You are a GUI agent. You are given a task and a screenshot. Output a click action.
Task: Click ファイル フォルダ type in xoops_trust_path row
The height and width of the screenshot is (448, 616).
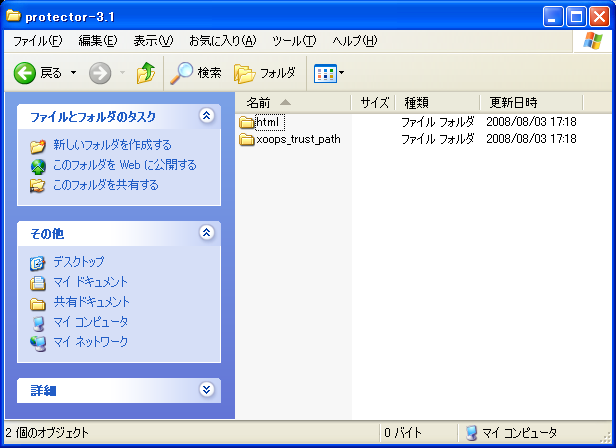tap(438, 139)
